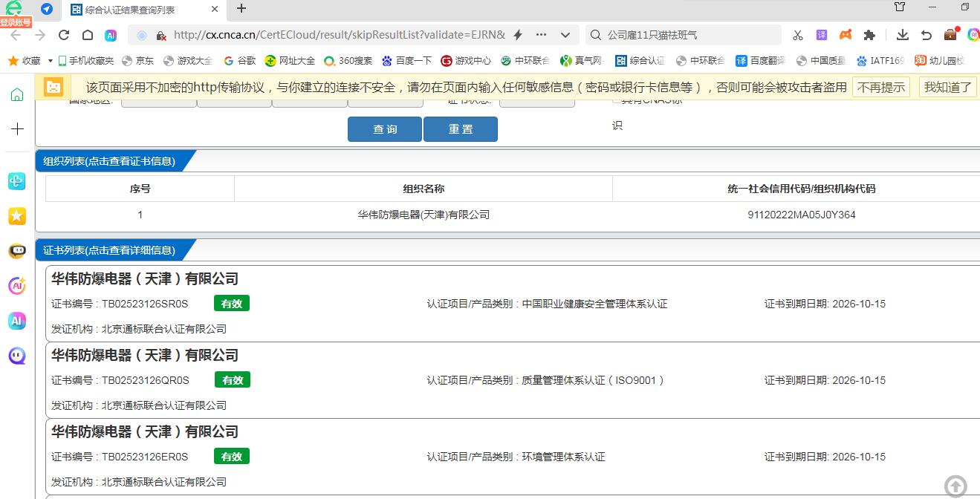Viewport: 980px width, 499px height.
Task: Open the browser home page
Action: (88, 35)
